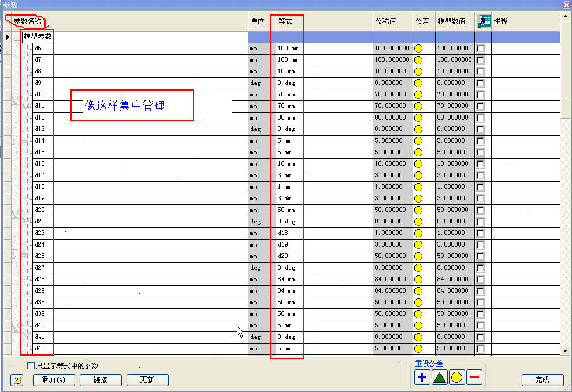
Task: Select parameter name d41
Action: point(40,337)
